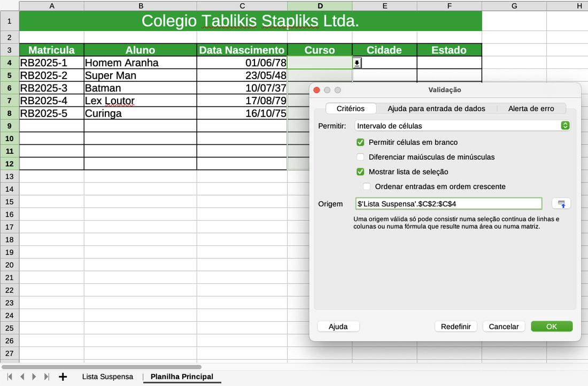588x386 pixels.
Task: Toggle Permitir células em branco checkbox
Action: coord(360,142)
